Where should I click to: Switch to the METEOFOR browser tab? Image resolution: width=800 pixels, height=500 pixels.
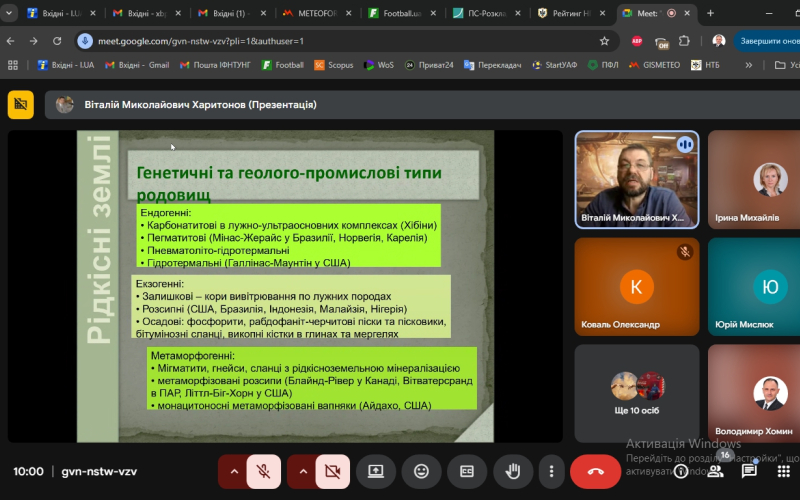[x=308, y=13]
